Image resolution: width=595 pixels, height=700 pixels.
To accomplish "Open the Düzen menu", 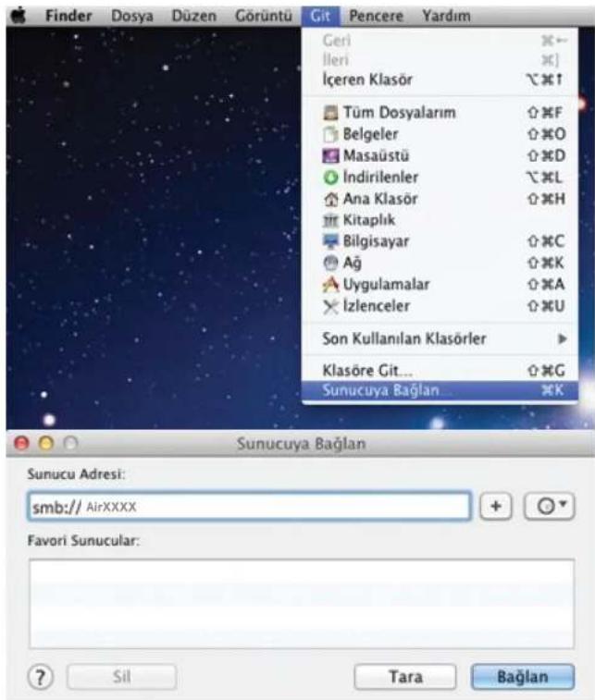I will click(x=194, y=16).
